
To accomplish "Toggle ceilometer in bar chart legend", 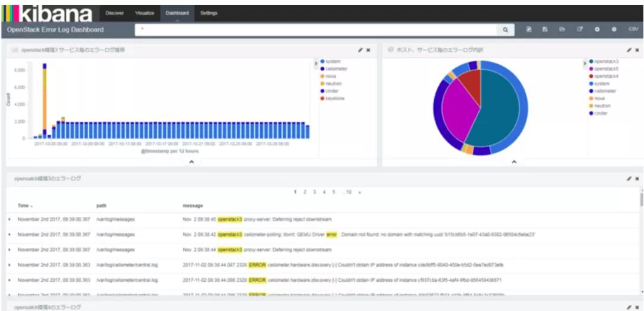I will (x=333, y=69).
